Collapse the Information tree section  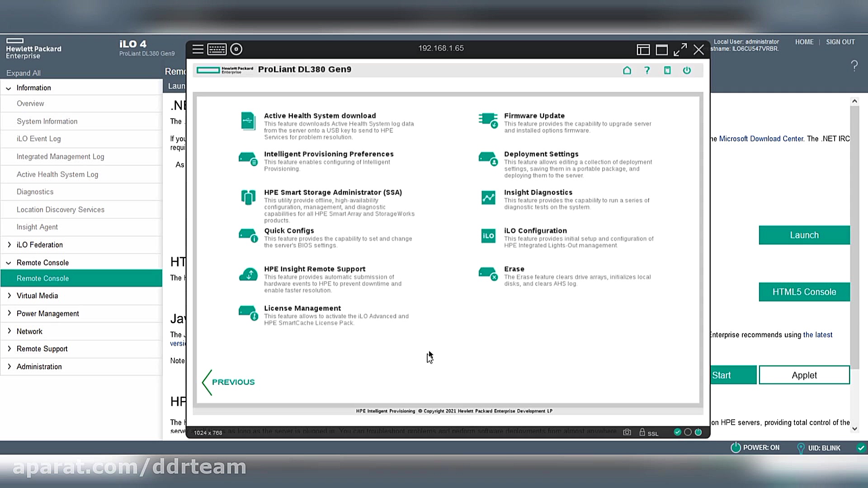9,88
